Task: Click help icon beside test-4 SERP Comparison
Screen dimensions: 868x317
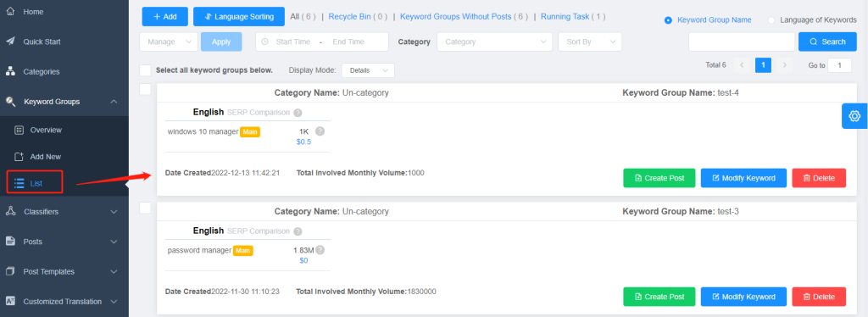Action: pyautogui.click(x=298, y=113)
